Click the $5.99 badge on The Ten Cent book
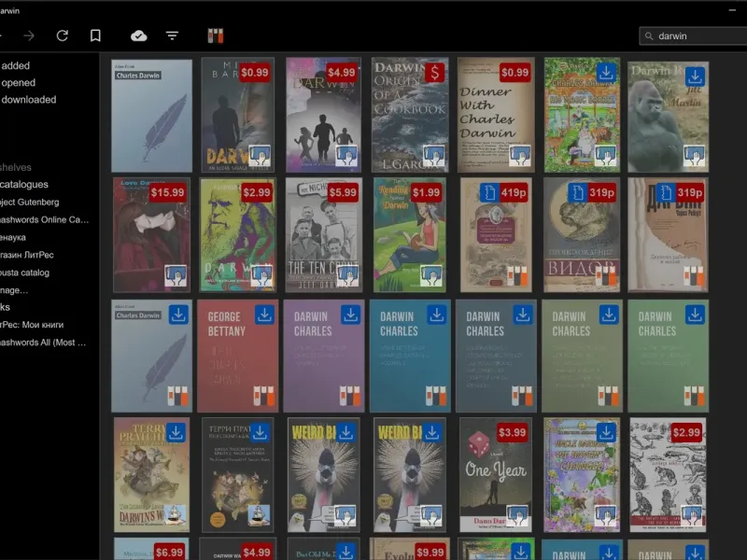The image size is (747, 560). pos(343,192)
